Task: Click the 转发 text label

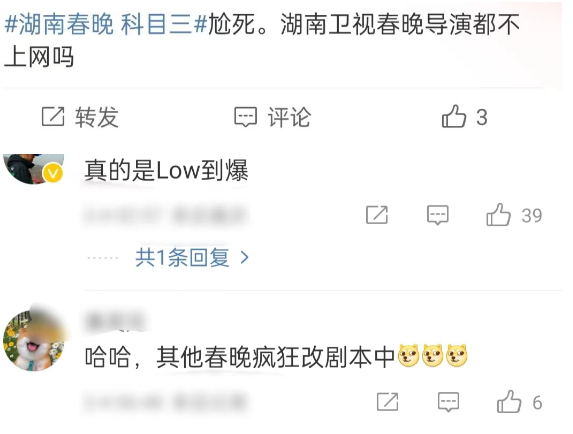Action: click(97, 117)
